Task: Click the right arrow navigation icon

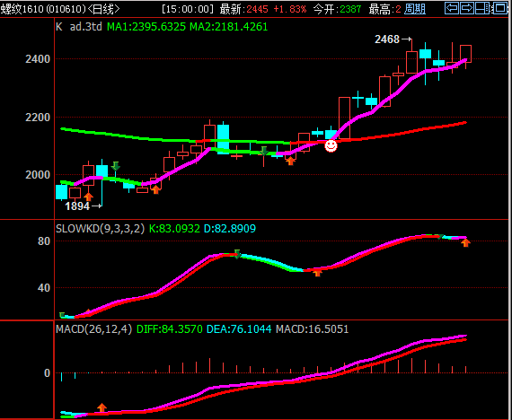Action: click(467, 8)
